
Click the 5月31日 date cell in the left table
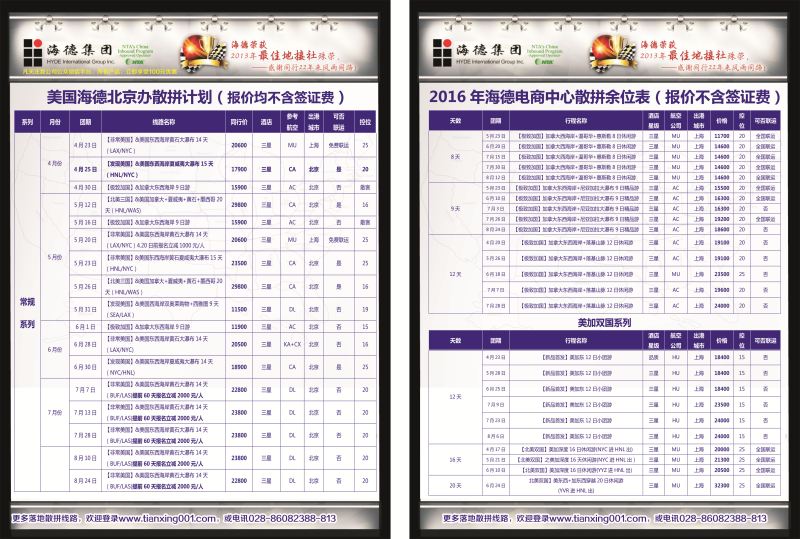85,309
